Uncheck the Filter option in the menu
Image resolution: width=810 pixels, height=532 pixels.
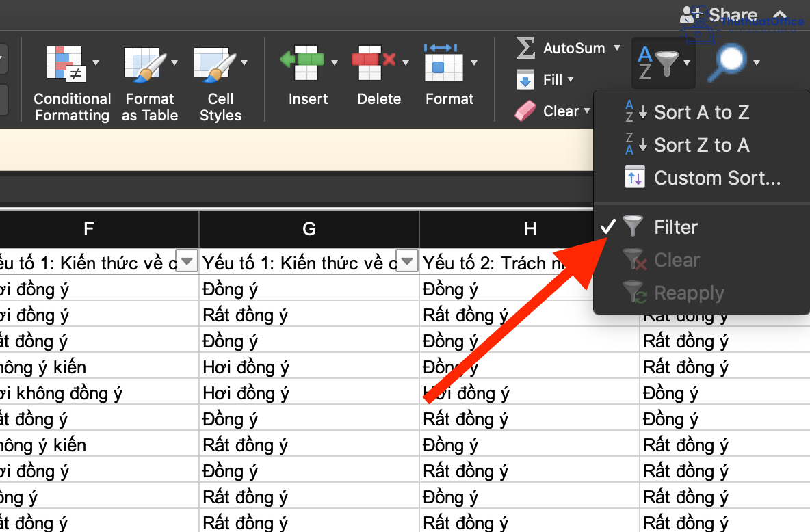click(x=675, y=226)
